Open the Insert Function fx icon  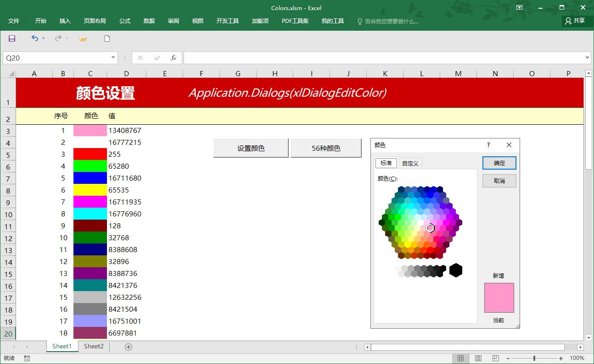174,57
